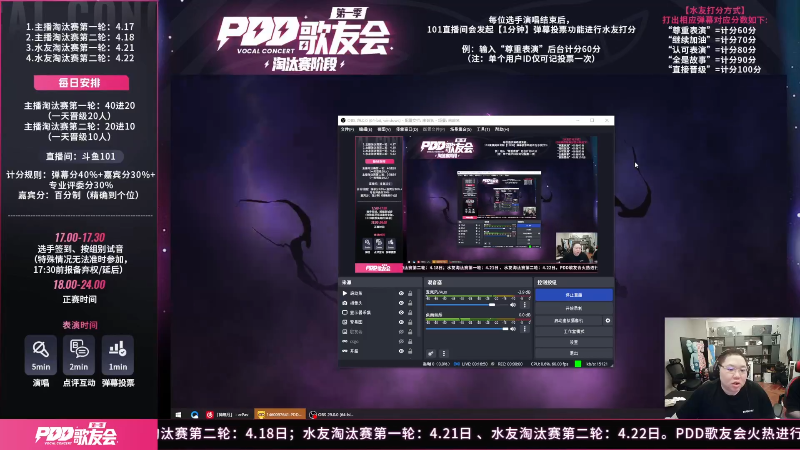Click the 启动虚拟摄像机 virtual camera button
Viewport: 800px width, 450px height.
568,320
